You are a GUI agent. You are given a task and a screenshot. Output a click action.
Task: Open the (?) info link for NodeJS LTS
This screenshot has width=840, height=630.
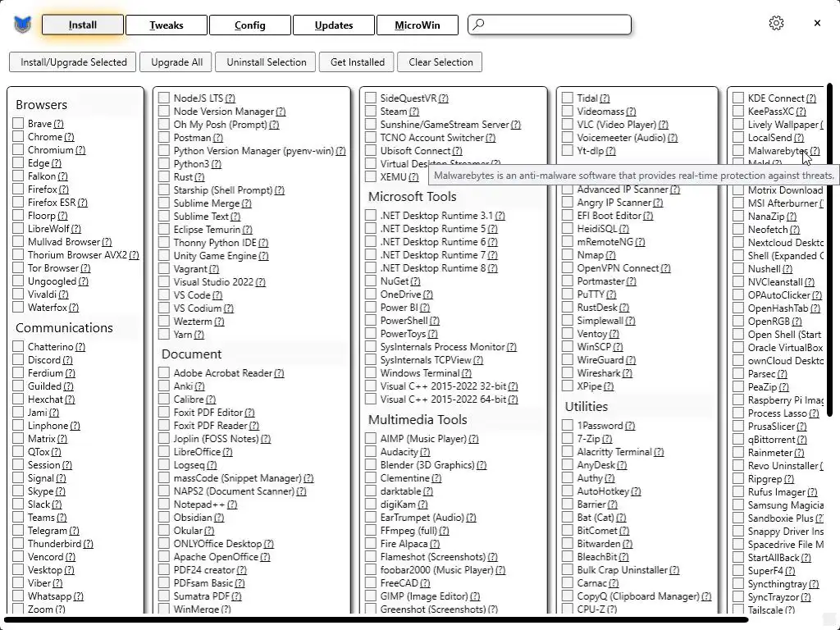pos(230,98)
